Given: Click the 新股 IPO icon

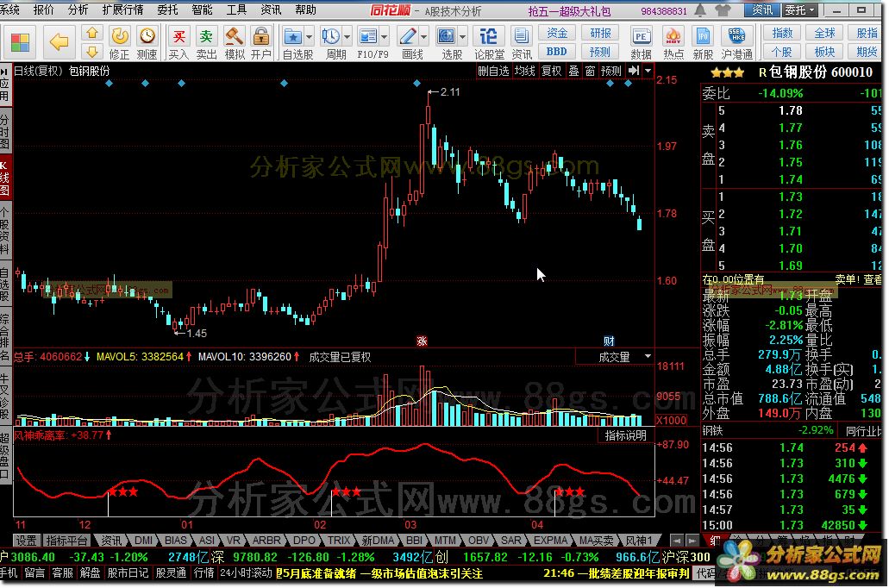Looking at the screenshot, I should coord(703,42).
